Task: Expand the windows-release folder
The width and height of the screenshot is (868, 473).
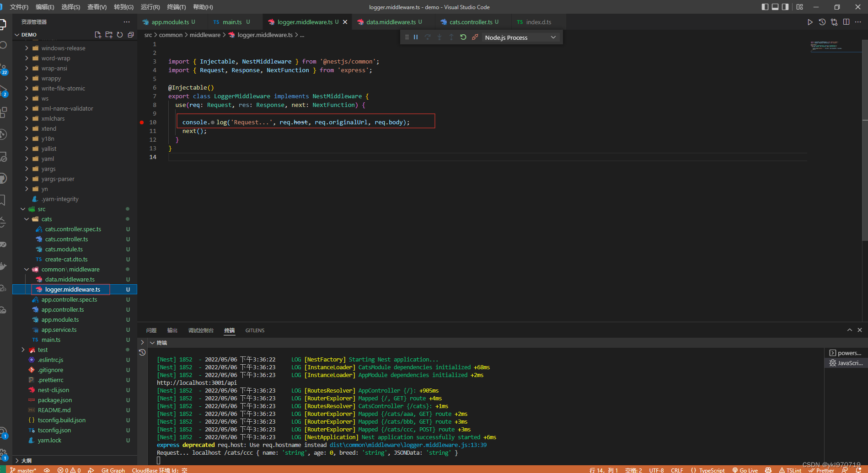Action: 27,48
